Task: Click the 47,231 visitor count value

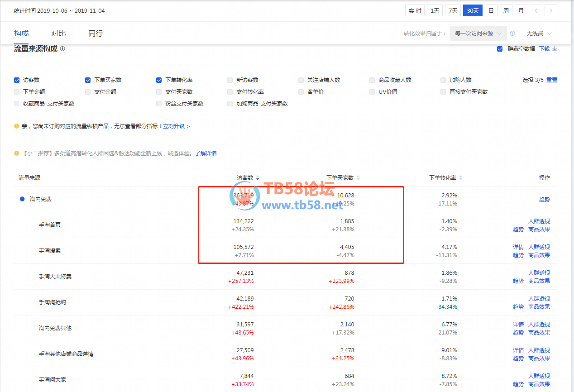Action: coord(245,273)
